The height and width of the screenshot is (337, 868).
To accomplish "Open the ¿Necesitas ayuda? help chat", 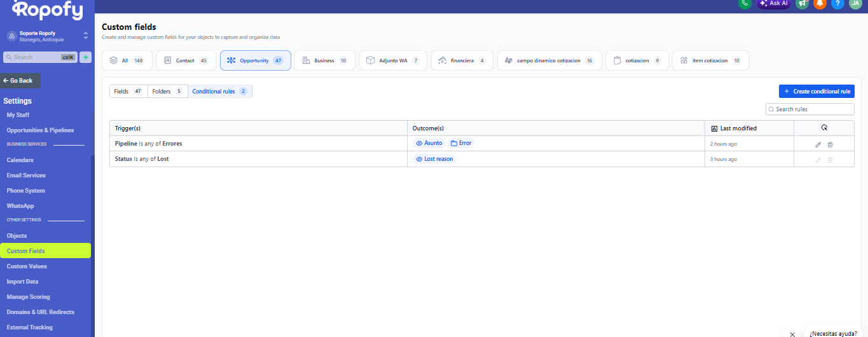I will point(833,333).
